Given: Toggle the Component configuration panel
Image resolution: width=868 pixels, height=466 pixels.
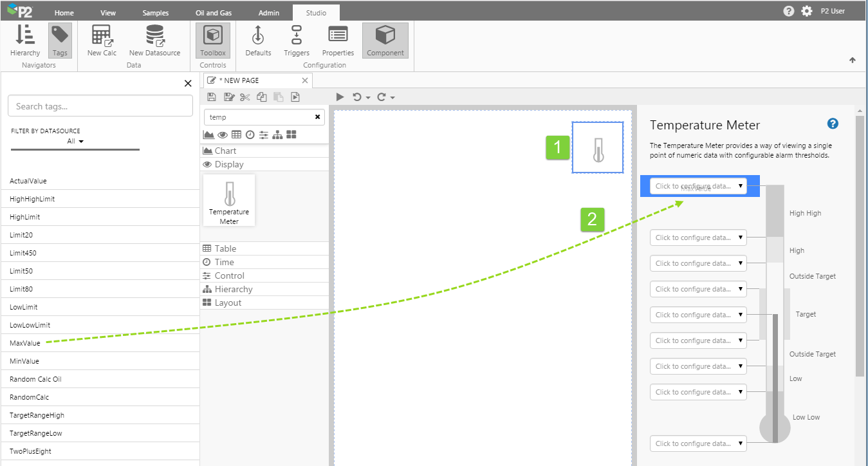Looking at the screenshot, I should click(x=385, y=41).
